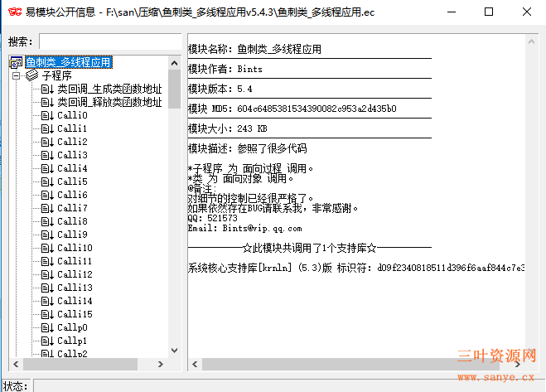The height and width of the screenshot is (392, 546).
Task: Click the subroutine icon next to Calli1
Action: 47,129
